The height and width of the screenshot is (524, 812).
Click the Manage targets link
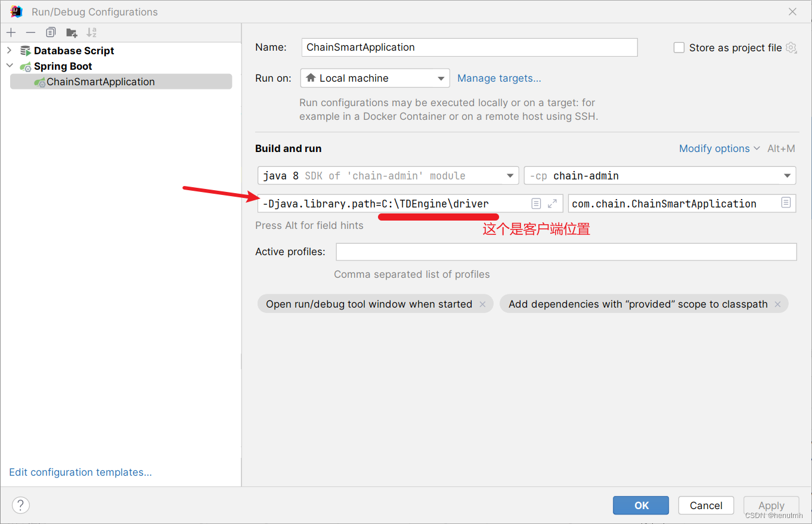coord(499,78)
